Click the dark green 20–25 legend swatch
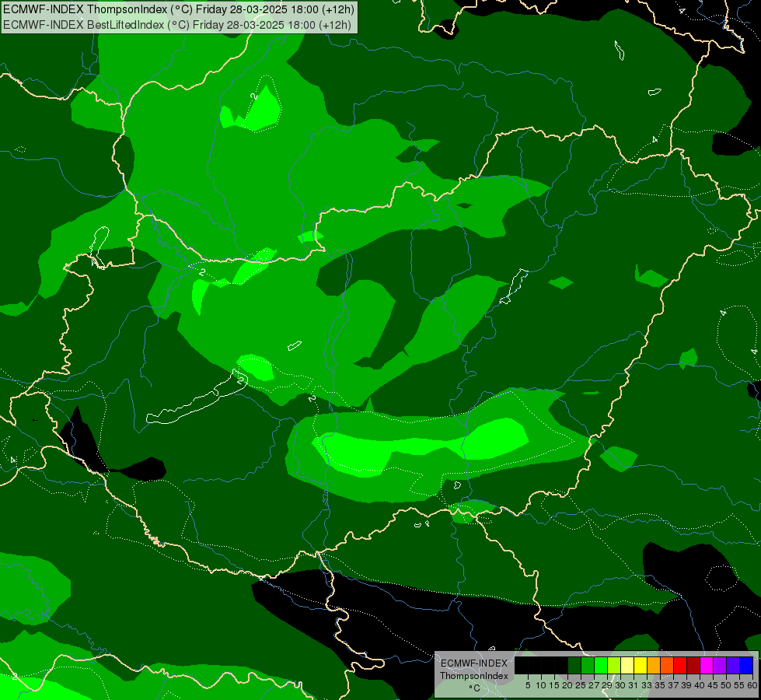Viewport: 761px width, 700px height. tap(574, 665)
